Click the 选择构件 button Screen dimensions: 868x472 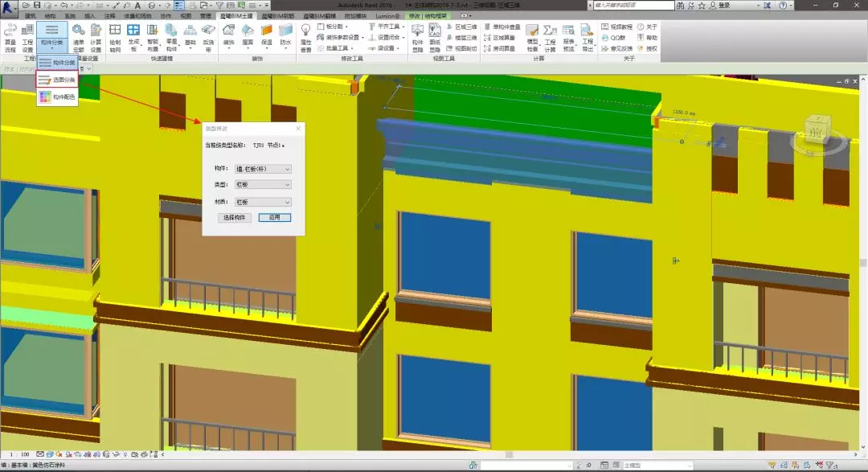tap(234, 218)
